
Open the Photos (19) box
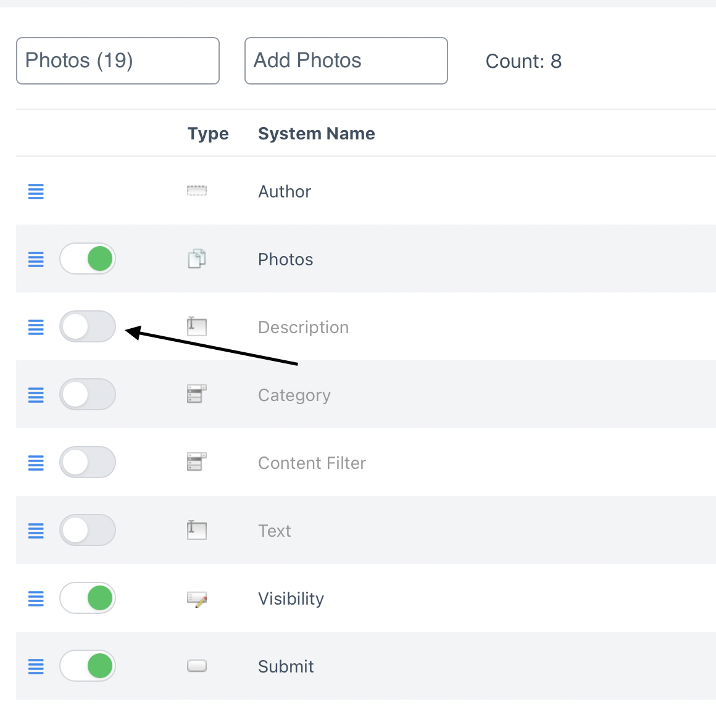tap(118, 60)
